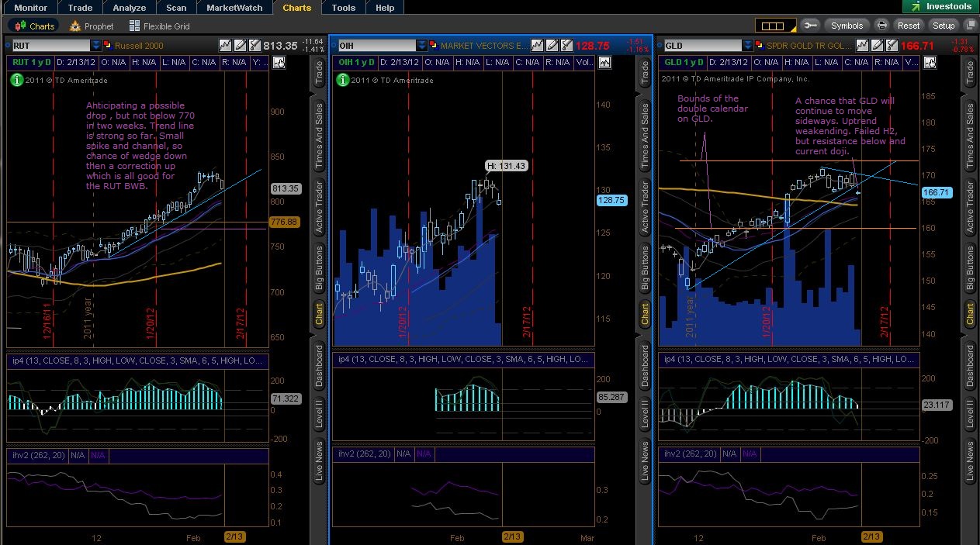The width and height of the screenshot is (980, 545).
Task: Switch to the Trade main tab
Action: (81, 8)
